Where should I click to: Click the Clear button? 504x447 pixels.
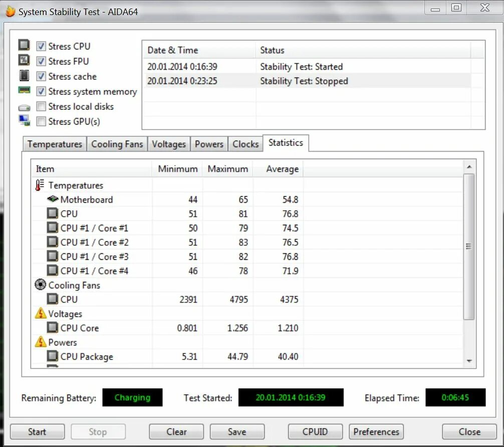[176, 431]
